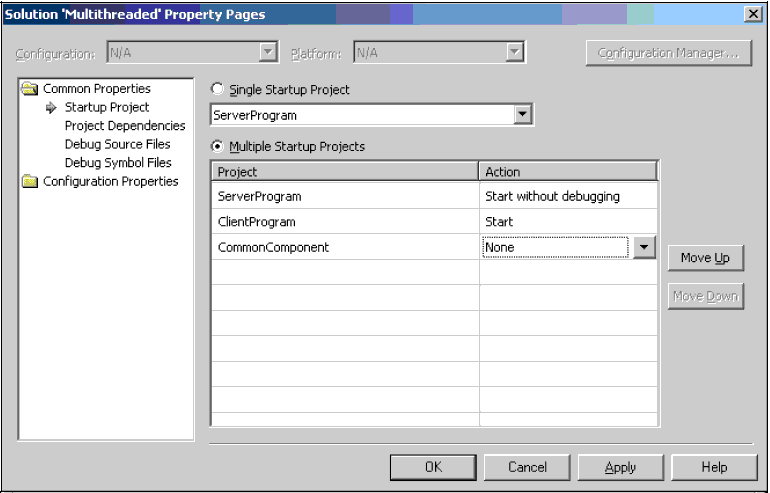Select Startup Project in the tree

[x=107, y=108]
